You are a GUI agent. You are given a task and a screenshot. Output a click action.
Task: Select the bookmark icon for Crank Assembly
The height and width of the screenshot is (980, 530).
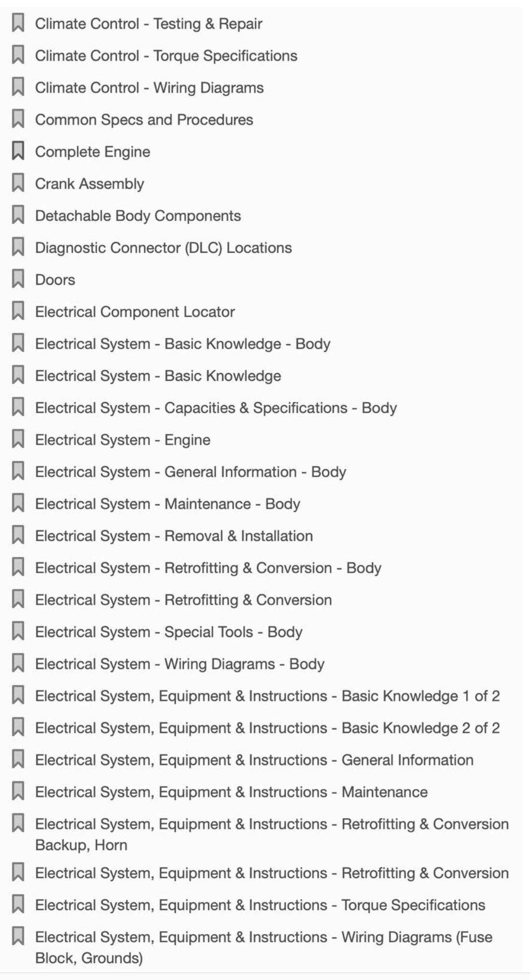[18, 183]
